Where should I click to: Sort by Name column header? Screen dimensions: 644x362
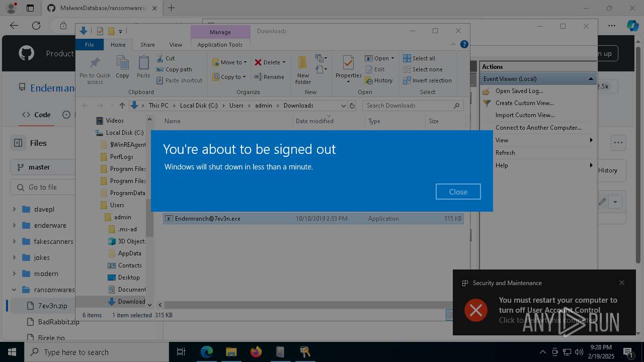tap(227, 121)
